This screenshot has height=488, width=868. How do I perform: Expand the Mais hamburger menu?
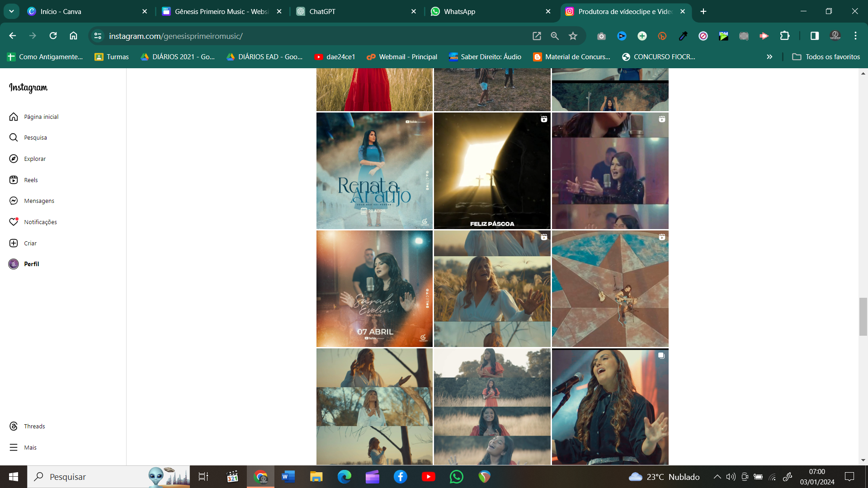point(14,447)
